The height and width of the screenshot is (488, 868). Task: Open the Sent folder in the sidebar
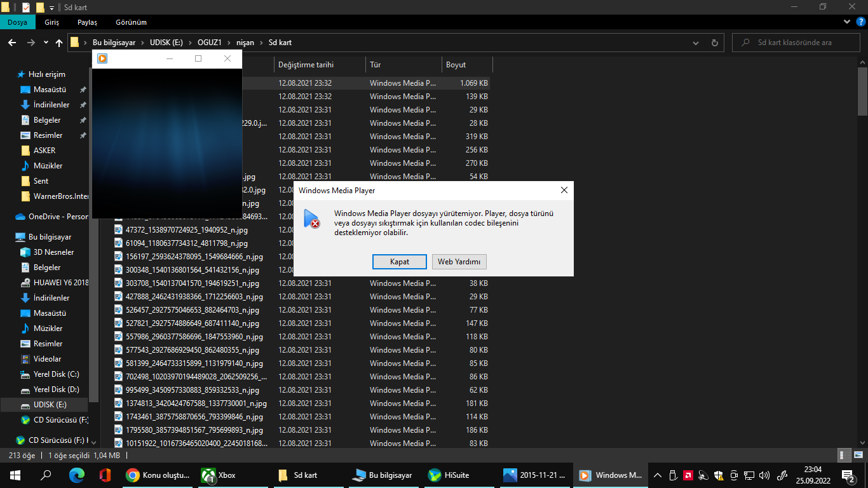pos(41,181)
